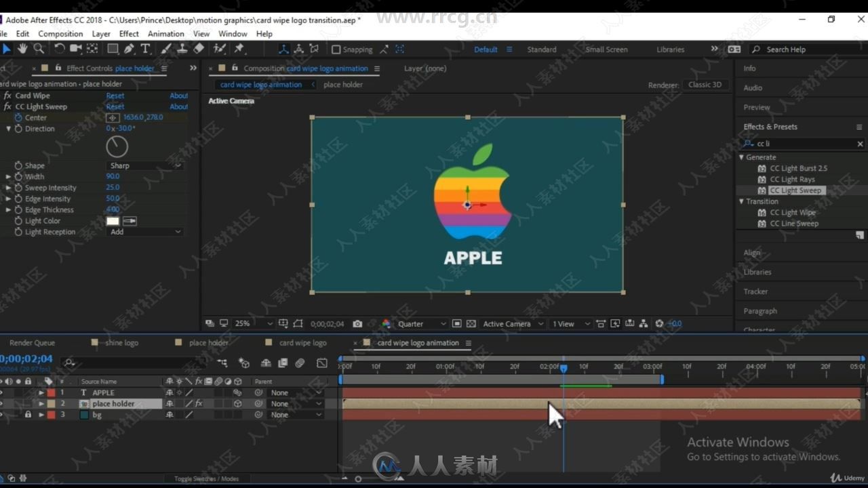Viewport: 868px width, 488px height.
Task: Click the Light Color white swatch
Action: coord(113,221)
